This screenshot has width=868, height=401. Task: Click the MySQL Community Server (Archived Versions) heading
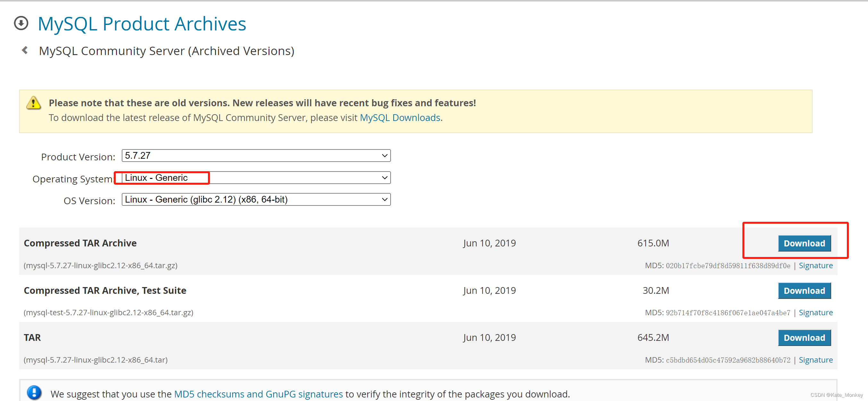[x=167, y=51]
